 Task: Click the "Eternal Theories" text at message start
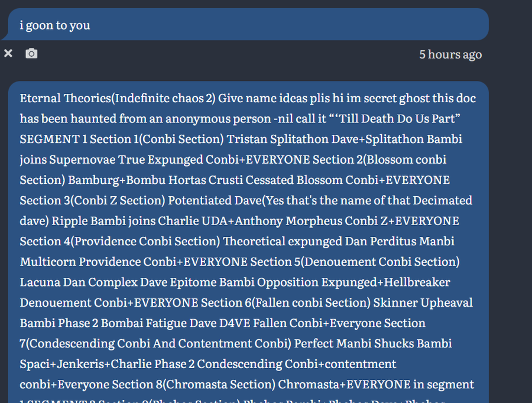(65, 98)
